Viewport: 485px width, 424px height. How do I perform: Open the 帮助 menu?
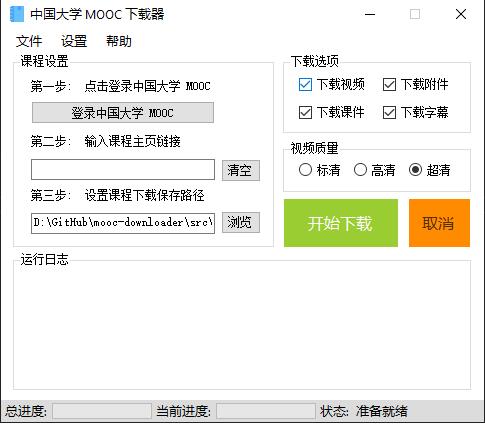(x=118, y=41)
